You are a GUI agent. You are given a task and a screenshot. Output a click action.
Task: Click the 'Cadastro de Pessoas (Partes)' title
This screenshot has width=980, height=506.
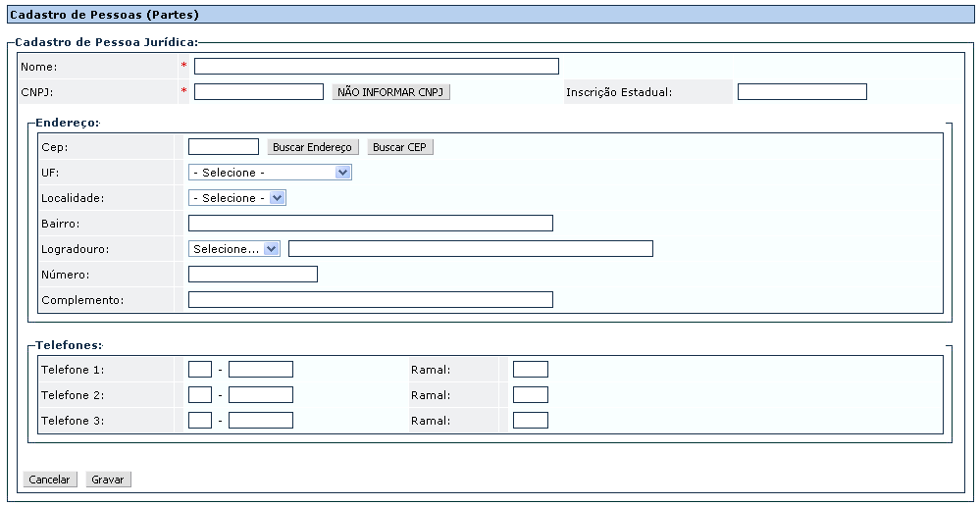(105, 15)
